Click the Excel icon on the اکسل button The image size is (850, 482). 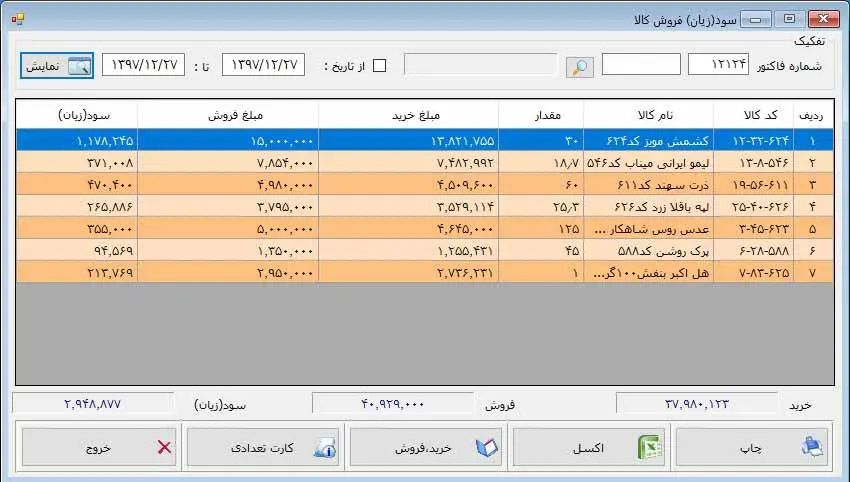pyautogui.click(x=649, y=447)
